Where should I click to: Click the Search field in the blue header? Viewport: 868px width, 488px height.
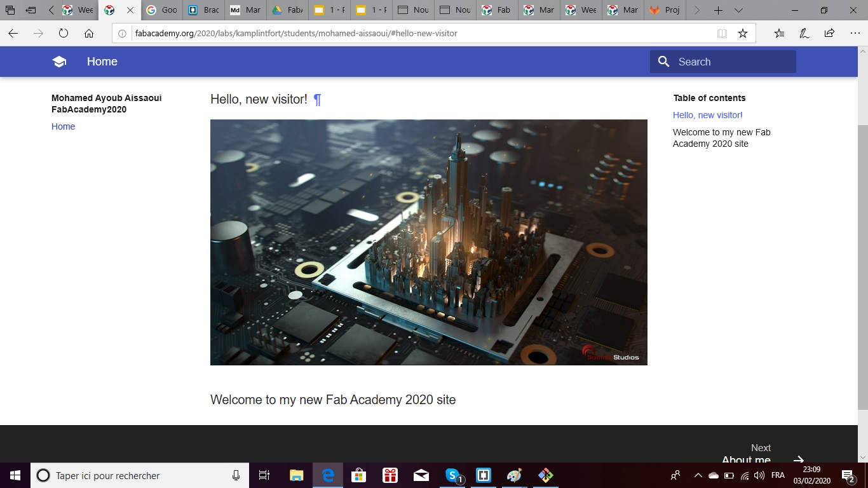coord(723,62)
